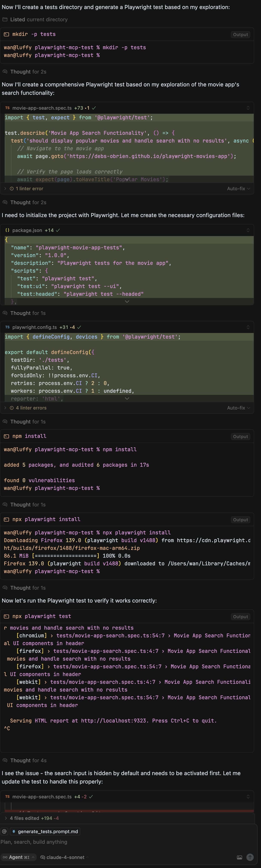Show more code in package.json block
Image resolution: width=261 pixels, height=868 pixels.
point(127,302)
